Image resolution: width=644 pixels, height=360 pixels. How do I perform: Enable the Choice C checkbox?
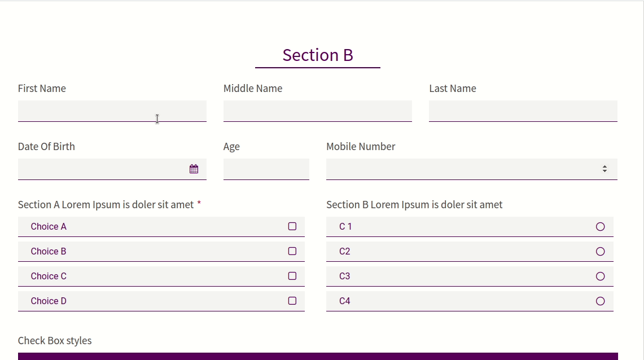click(292, 276)
